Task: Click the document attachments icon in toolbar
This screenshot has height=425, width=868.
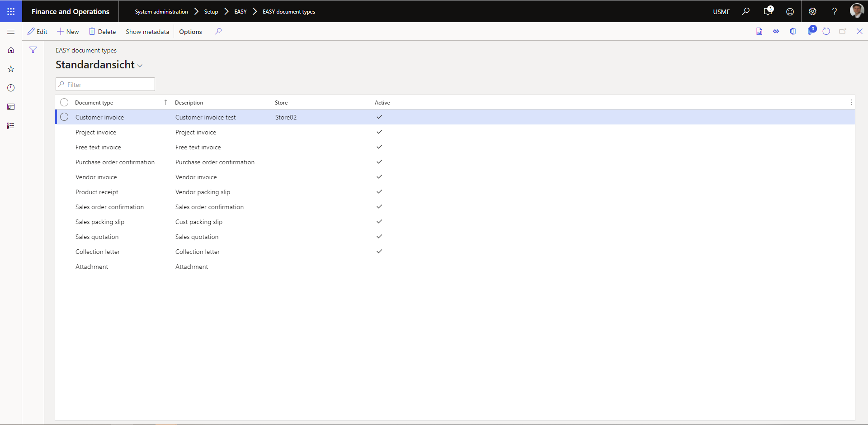Action: 759,31
